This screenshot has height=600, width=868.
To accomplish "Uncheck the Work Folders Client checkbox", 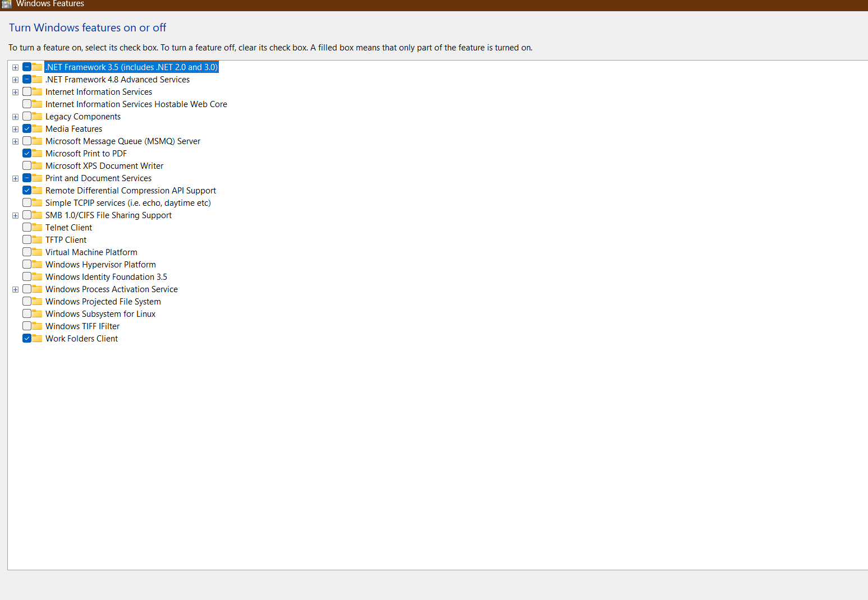I will click(x=27, y=338).
